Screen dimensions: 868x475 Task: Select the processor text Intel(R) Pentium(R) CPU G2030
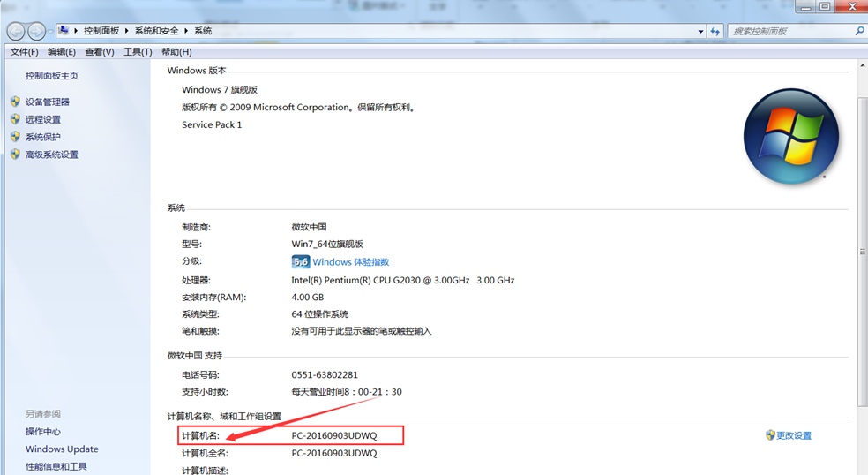[x=355, y=280]
